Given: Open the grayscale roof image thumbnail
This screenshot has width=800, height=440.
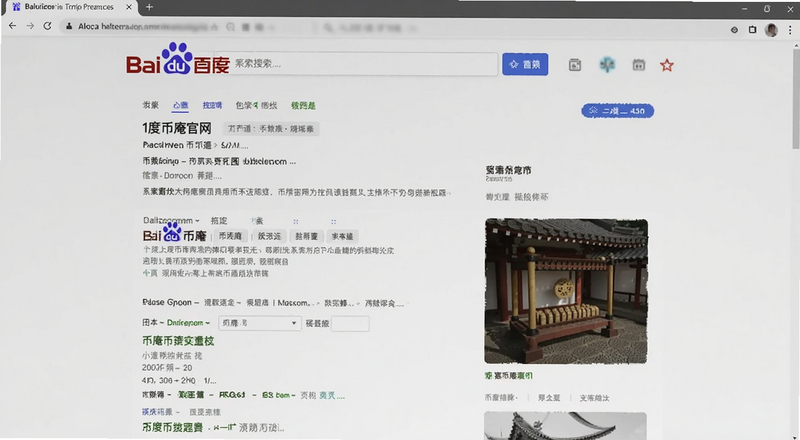Looking at the screenshot, I should coord(565,426).
